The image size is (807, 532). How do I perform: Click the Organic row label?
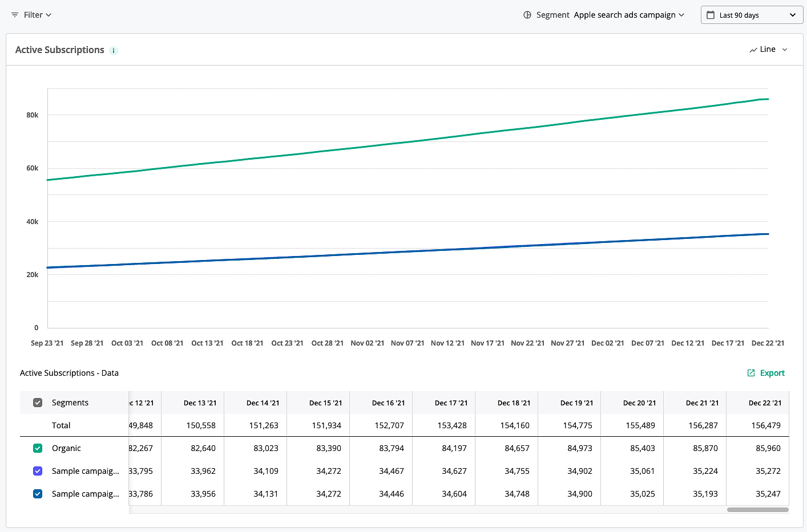coord(66,448)
